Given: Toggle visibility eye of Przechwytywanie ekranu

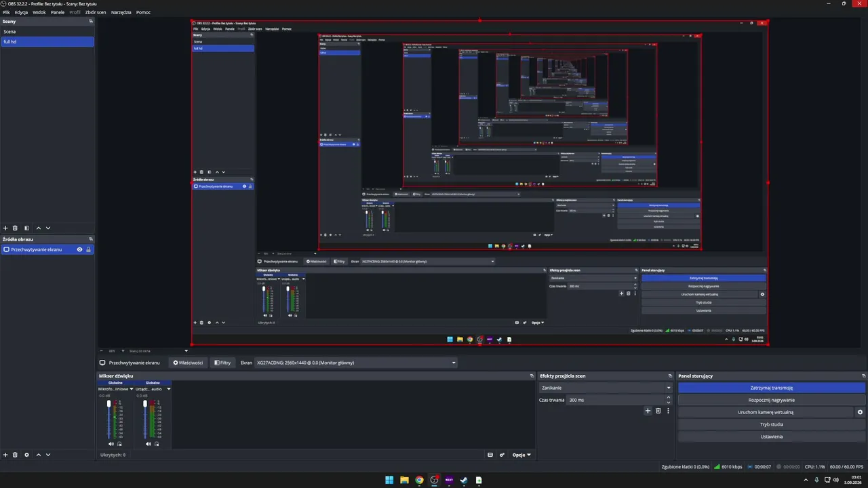Looking at the screenshot, I should 79,249.
